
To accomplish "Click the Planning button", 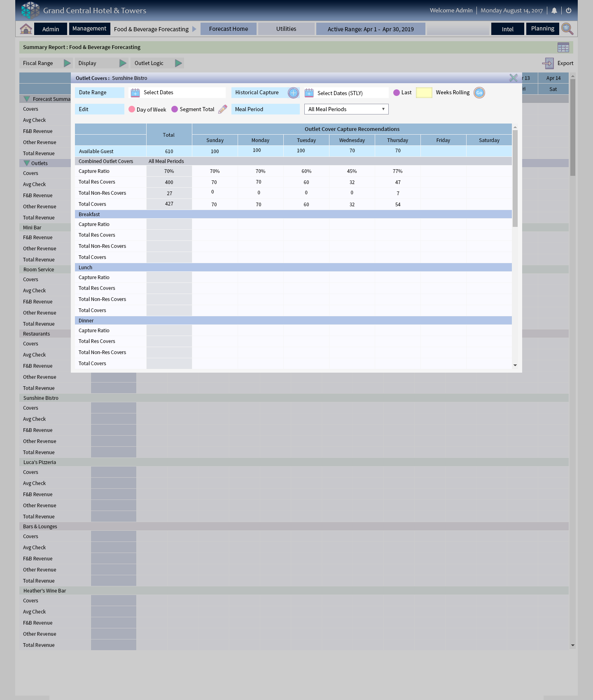I will [542, 29].
